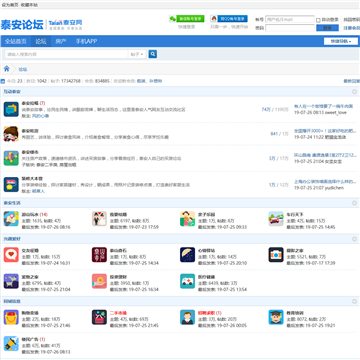Click the 找回密码 link

point(352,20)
